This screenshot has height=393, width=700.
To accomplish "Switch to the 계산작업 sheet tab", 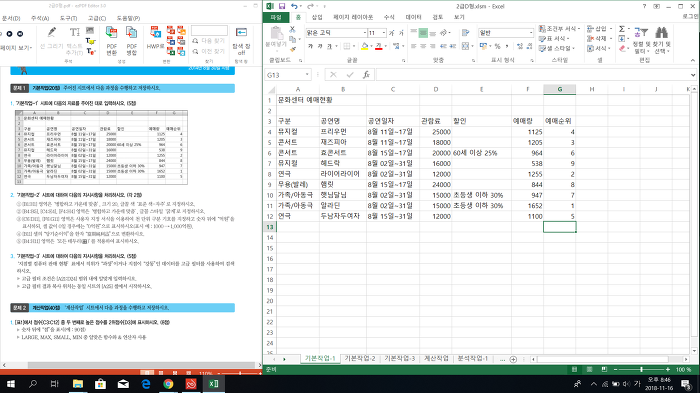I will 436,359.
